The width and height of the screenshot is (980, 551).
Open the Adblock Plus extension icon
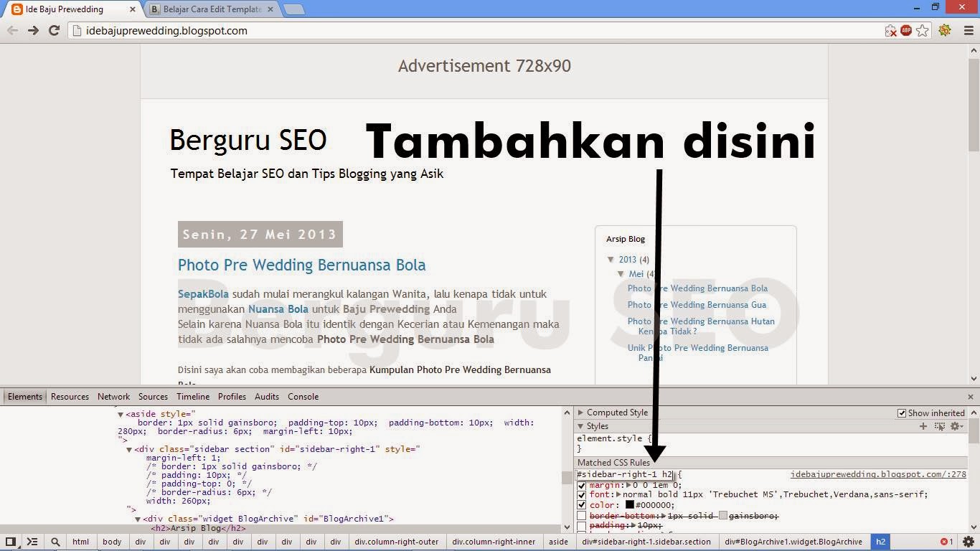click(906, 31)
